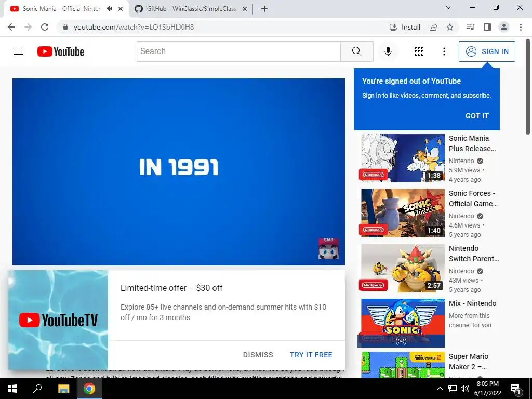Screen dimensions: 532x399
Task: Open the YouTube hamburger guide menu
Action: pyautogui.click(x=19, y=51)
